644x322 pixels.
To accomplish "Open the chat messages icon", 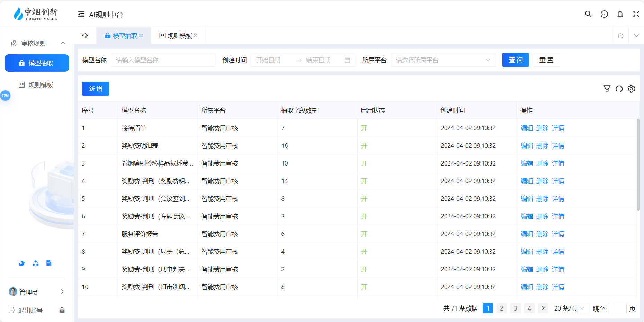I will click(x=604, y=14).
